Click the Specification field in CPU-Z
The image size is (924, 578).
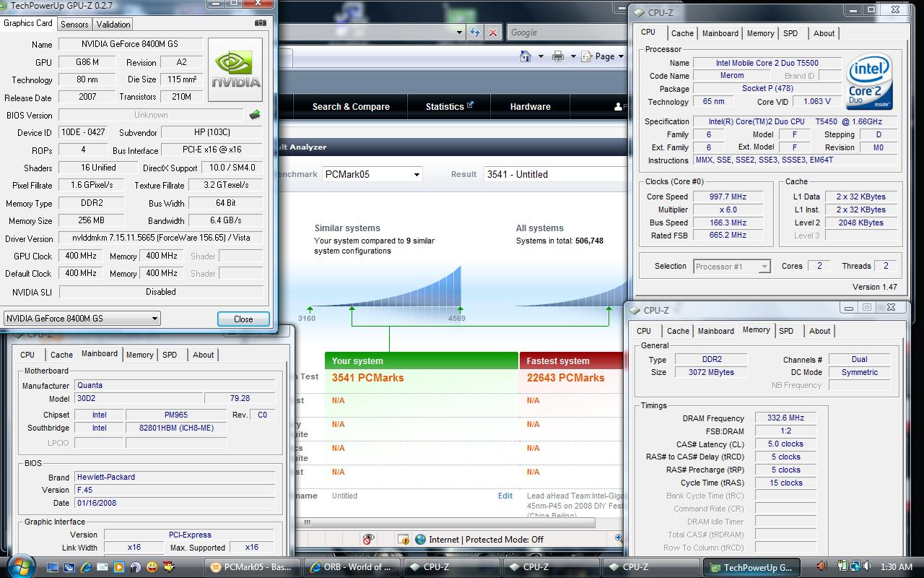(796, 121)
